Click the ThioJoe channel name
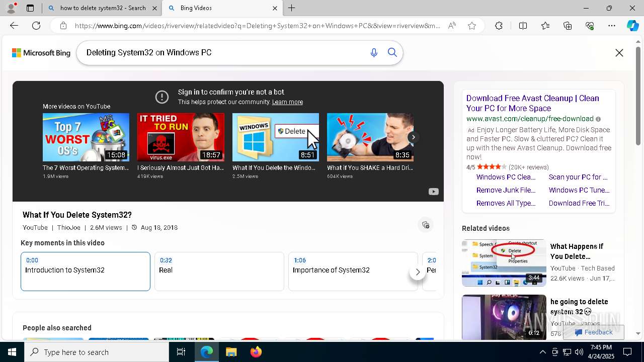The width and height of the screenshot is (644, 362). 69,228
